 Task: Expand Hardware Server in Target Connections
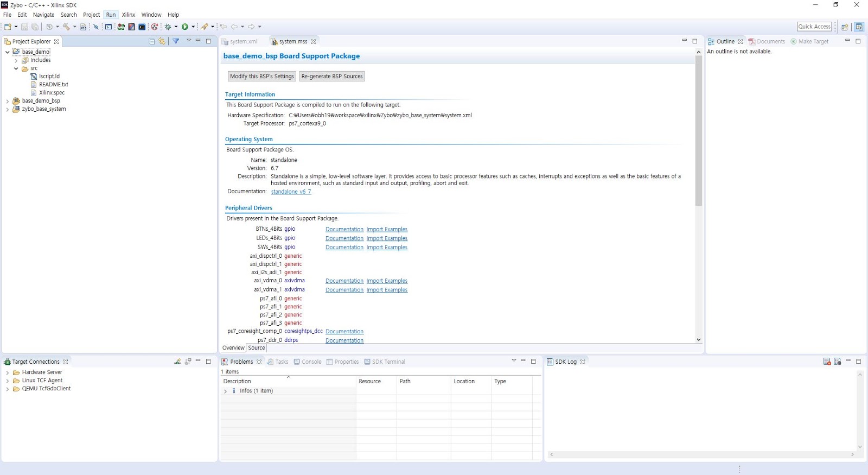click(8, 373)
